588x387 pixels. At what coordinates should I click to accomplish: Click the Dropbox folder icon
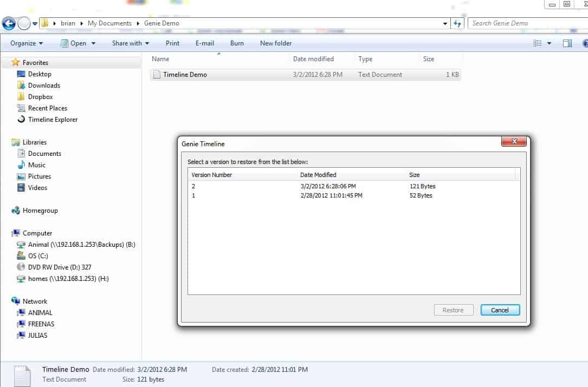pos(21,97)
